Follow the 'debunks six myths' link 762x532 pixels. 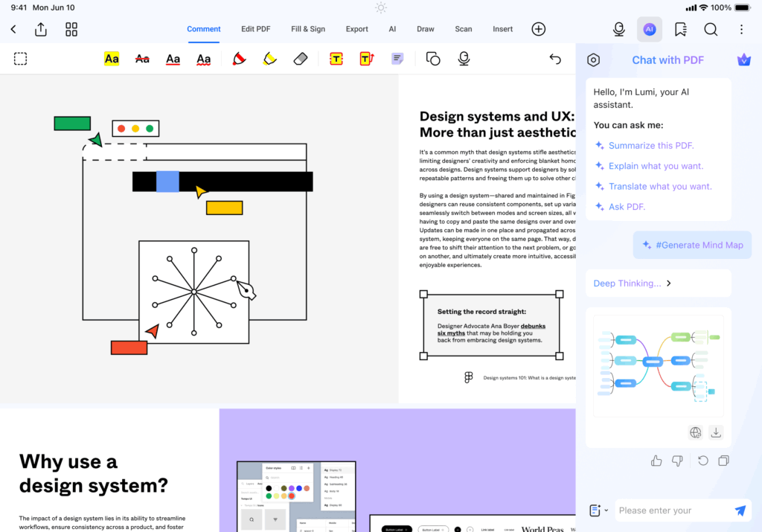coord(491,330)
